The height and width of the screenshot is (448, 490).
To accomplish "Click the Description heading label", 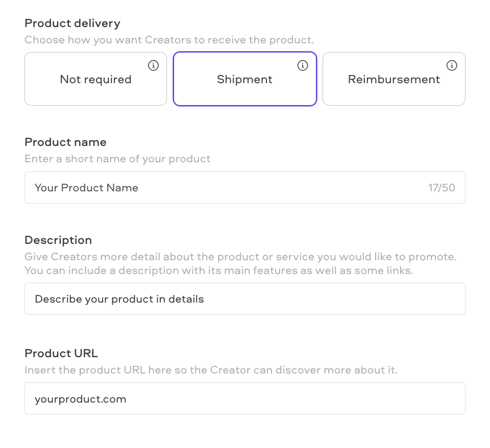I will (x=58, y=240).
